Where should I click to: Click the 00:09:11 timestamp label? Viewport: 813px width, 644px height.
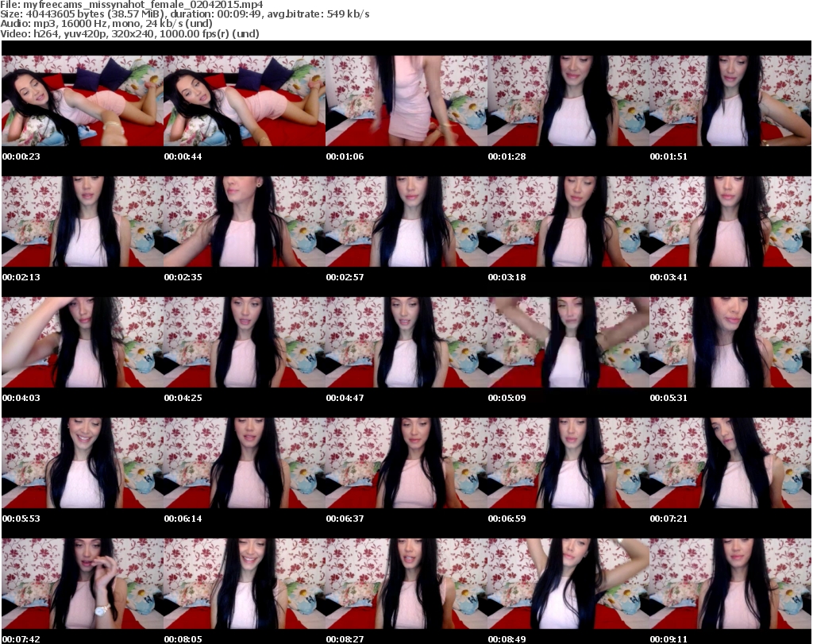tap(669, 639)
